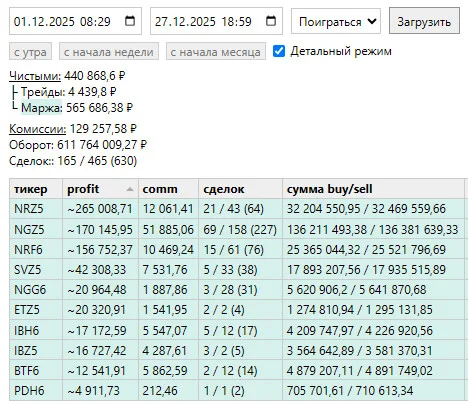Sort table by comm column header
The height and width of the screenshot is (401, 468).
pyautogui.click(x=168, y=189)
